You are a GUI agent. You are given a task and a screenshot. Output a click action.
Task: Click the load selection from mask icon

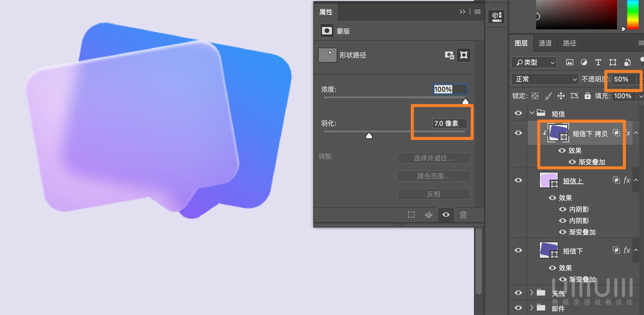pyautogui.click(x=411, y=215)
